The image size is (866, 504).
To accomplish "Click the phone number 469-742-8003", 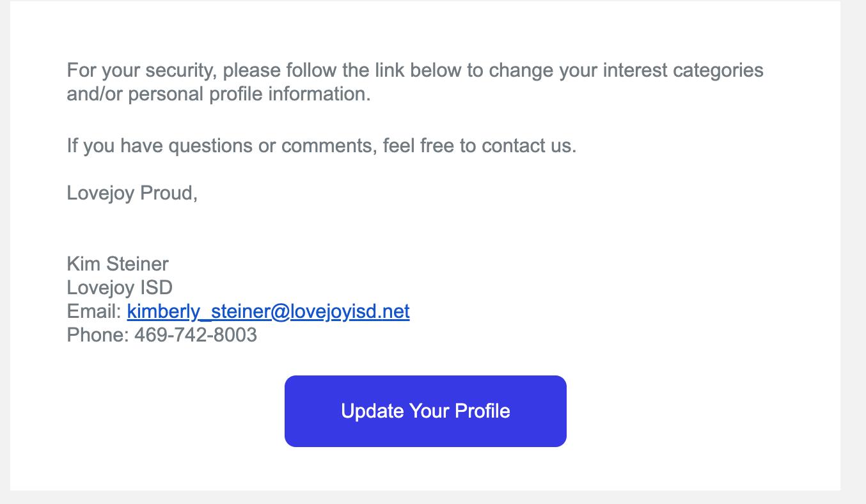I will (196, 335).
